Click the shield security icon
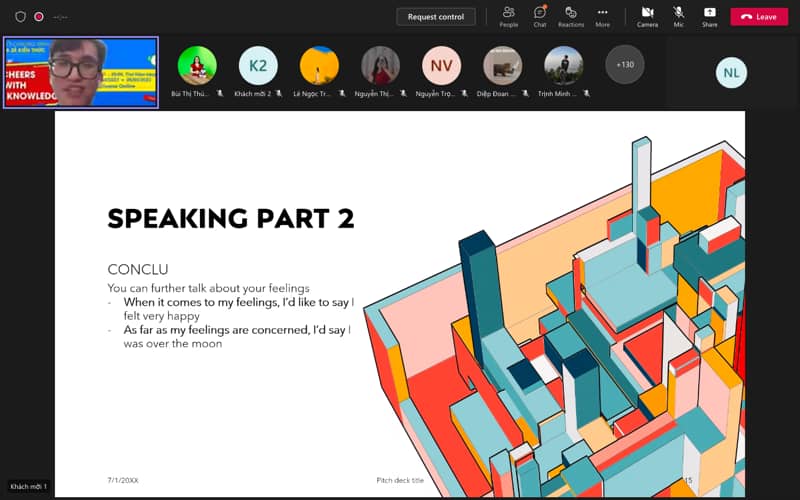 [x=20, y=17]
